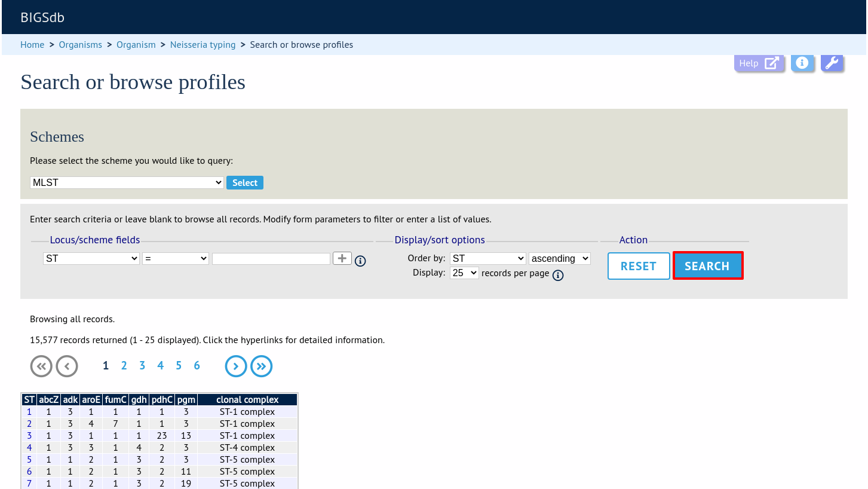868x489 pixels.
Task: Open profile ST 5 link
Action: (29, 460)
